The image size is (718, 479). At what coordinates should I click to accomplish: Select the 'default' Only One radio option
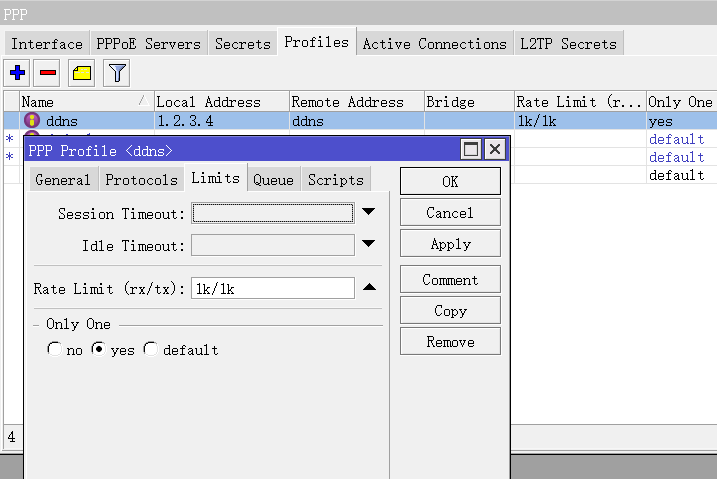150,350
